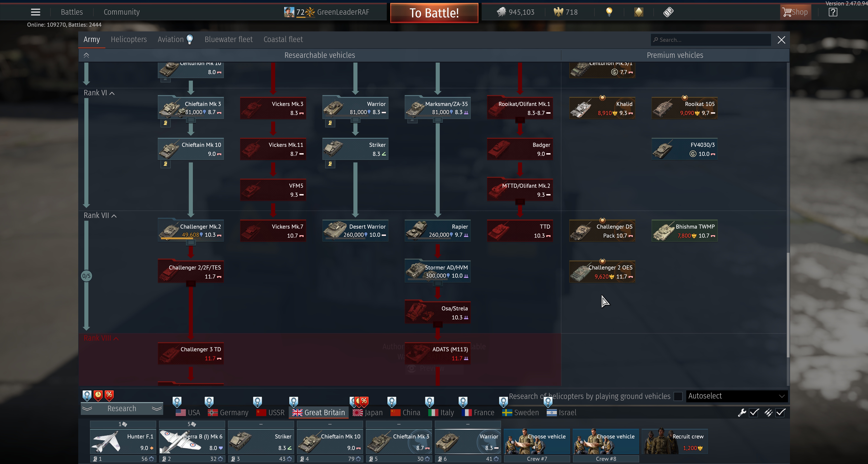This screenshot has width=868, height=464.
Task: Click the red percent discount icon above Research
Action: (109, 395)
